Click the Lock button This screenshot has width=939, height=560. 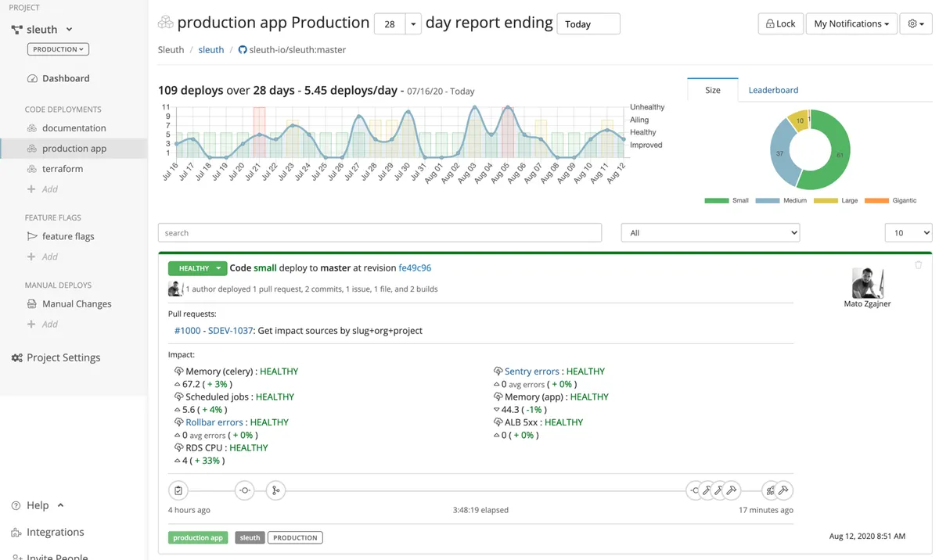click(780, 23)
